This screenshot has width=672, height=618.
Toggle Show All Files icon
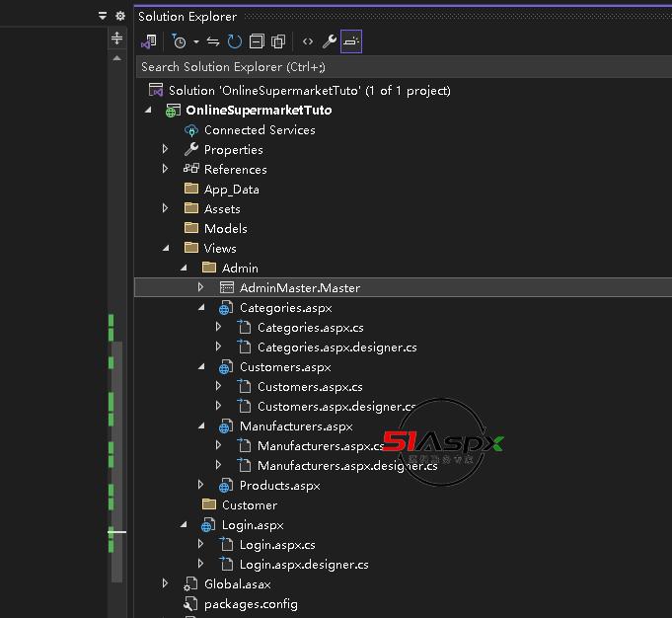(x=278, y=41)
